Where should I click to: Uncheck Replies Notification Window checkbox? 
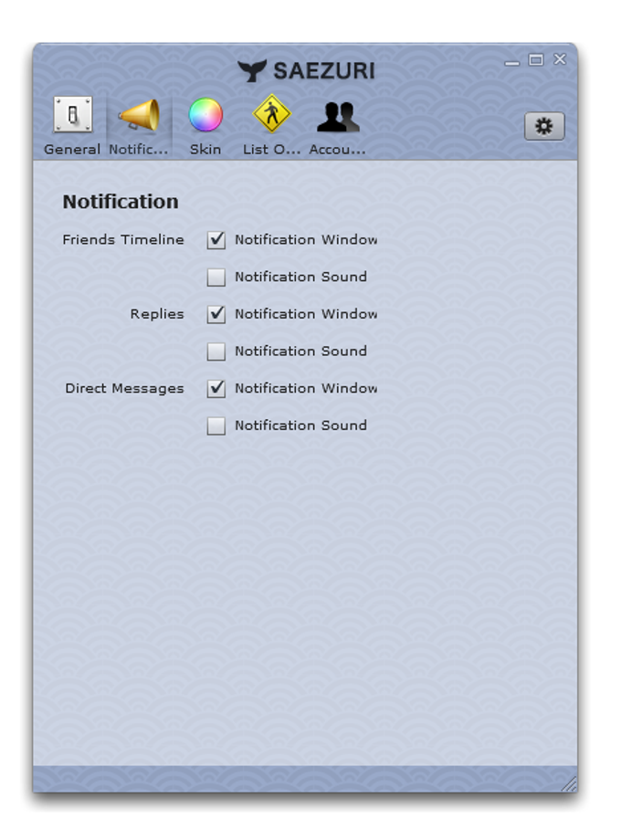[216, 314]
